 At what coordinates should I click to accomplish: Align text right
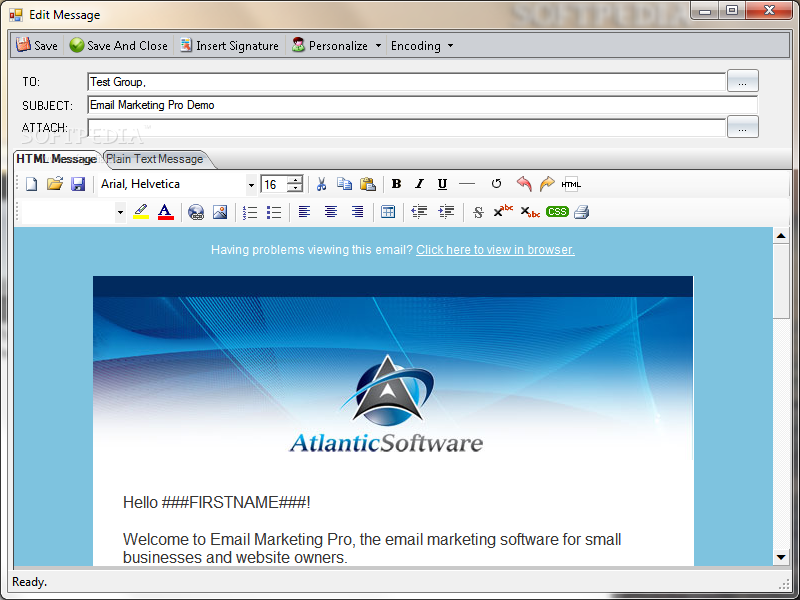click(357, 212)
